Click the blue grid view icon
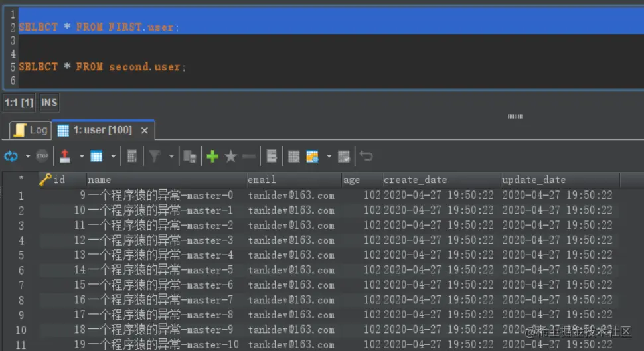Image resolution: width=644 pixels, height=351 pixels. point(96,157)
